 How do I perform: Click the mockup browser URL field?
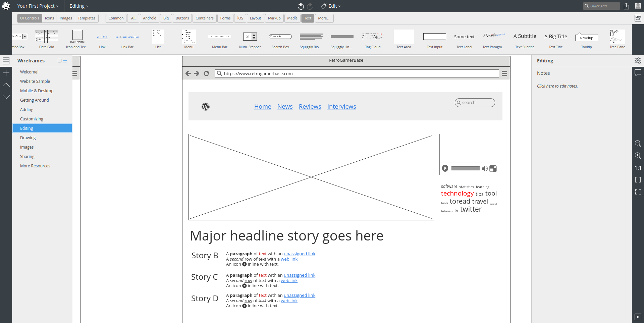click(357, 73)
